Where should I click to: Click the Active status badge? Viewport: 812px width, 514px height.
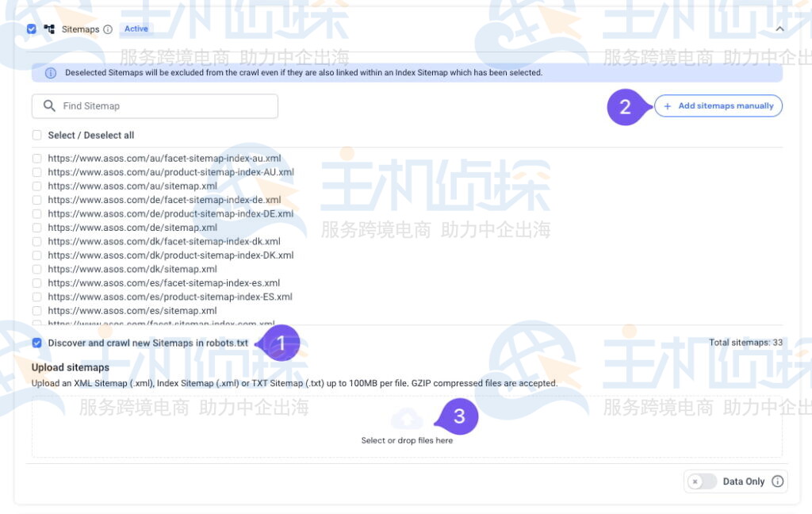click(x=135, y=29)
